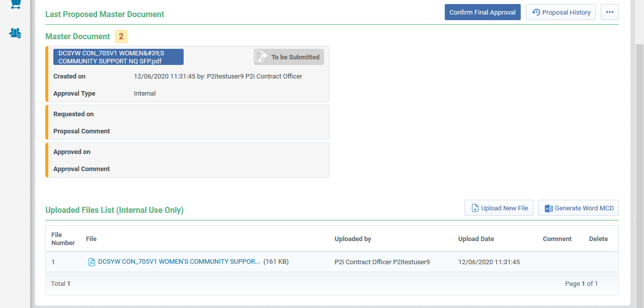Click the Master Document count badge
This screenshot has width=644, height=308.
[x=121, y=36]
